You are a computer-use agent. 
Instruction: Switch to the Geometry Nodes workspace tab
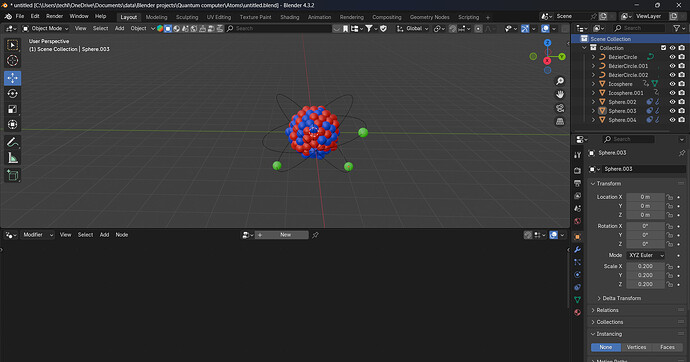pos(429,17)
